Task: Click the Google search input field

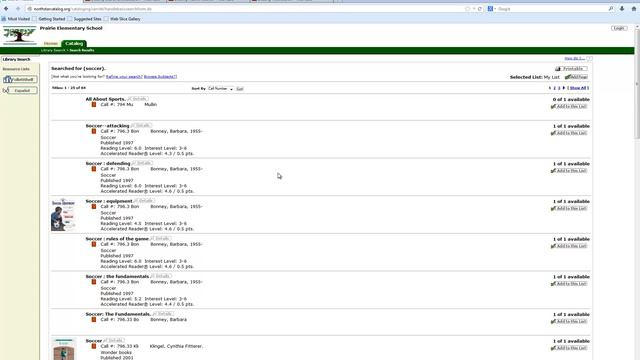Action: point(551,9)
